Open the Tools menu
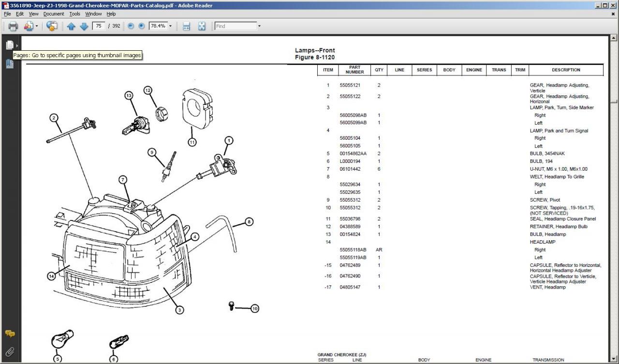 (74, 14)
